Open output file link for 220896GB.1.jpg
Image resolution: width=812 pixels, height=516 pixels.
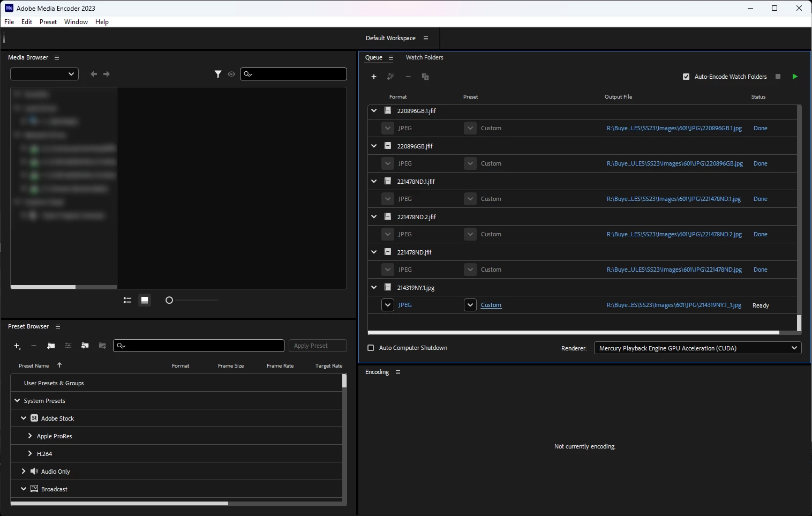point(674,128)
